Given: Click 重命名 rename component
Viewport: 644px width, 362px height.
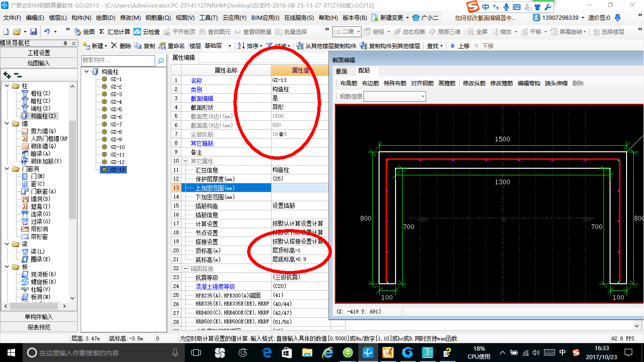Looking at the screenshot, I should (172, 46).
